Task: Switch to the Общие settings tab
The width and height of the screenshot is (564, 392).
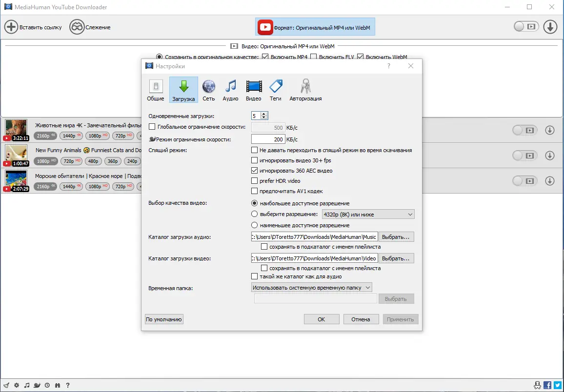Action: click(x=155, y=90)
